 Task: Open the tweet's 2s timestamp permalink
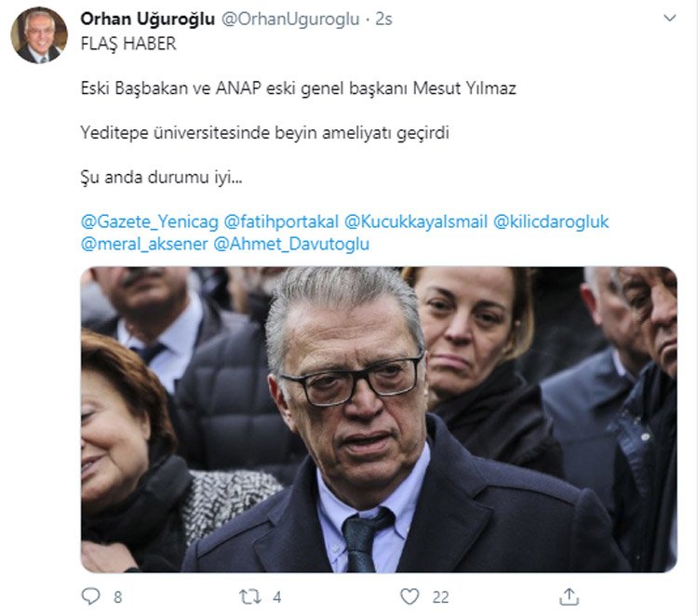(383, 20)
